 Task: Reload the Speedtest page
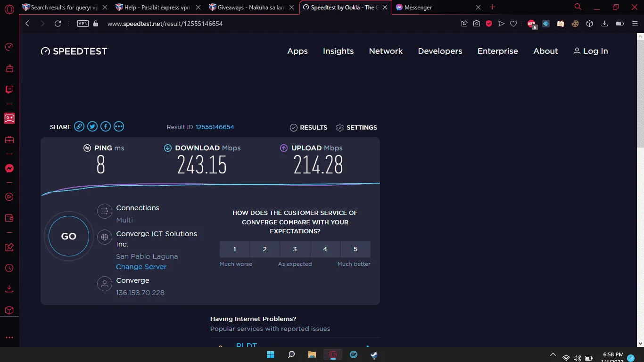click(58, 24)
